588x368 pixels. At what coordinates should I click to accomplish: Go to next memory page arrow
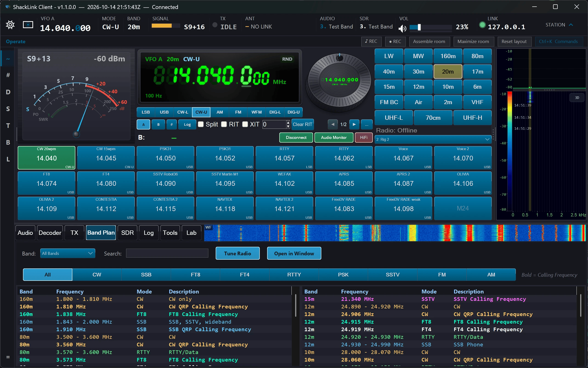354,124
